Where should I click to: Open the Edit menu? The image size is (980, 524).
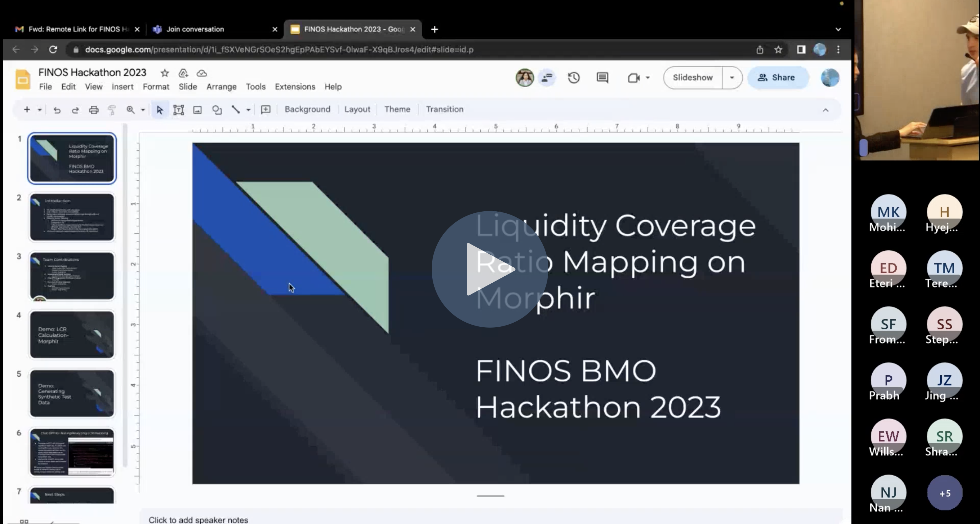tap(69, 87)
